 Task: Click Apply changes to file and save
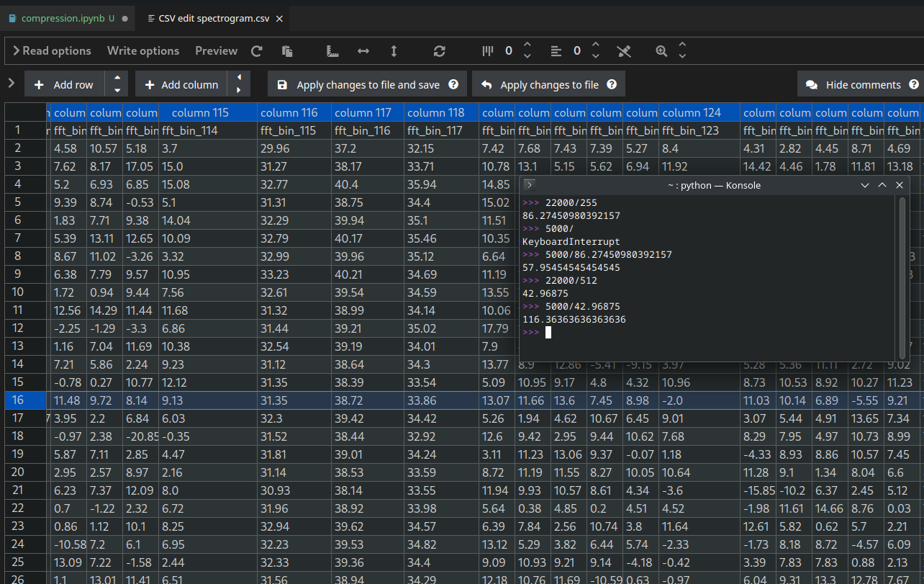pyautogui.click(x=359, y=84)
